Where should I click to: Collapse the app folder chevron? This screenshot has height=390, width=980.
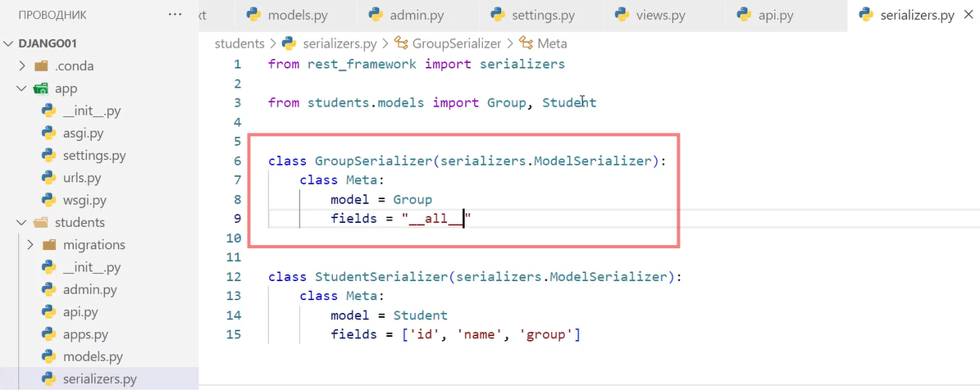tap(23, 88)
